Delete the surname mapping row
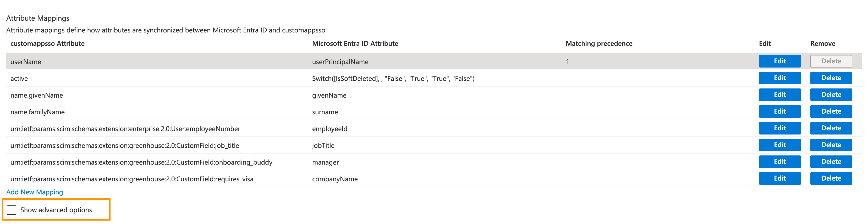 [x=831, y=111]
